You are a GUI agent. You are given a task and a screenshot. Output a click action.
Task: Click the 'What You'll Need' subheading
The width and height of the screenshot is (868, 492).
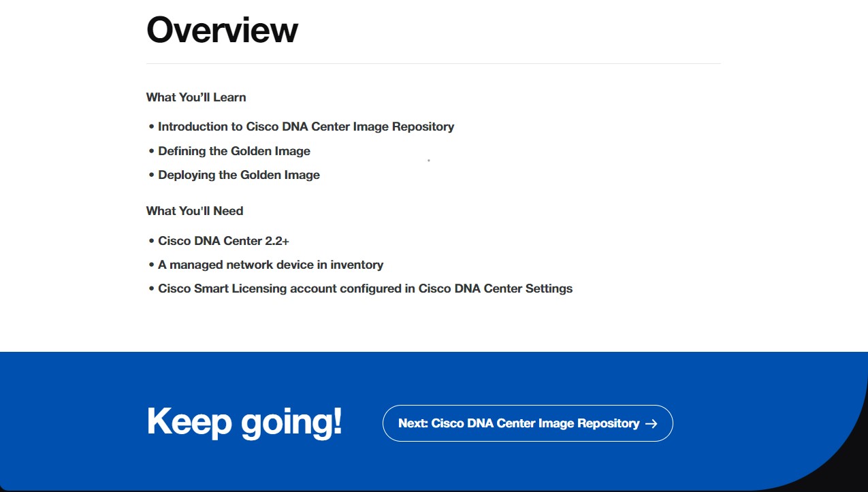[195, 211]
